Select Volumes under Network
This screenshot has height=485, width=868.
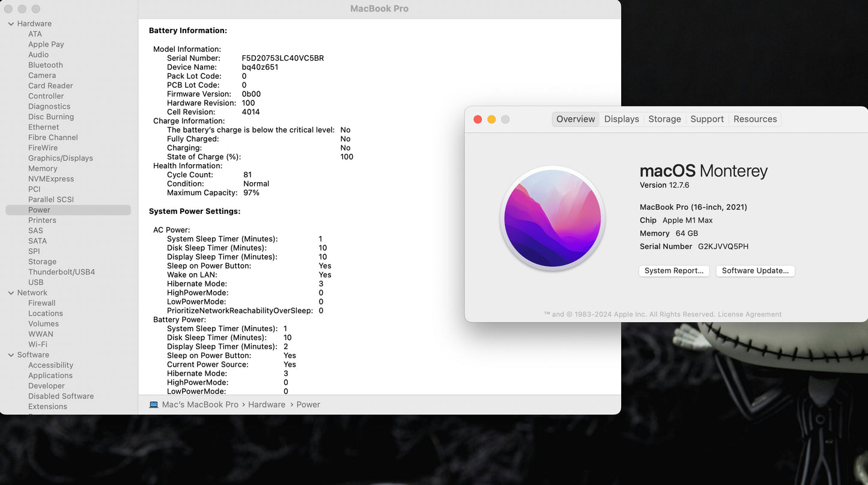[43, 324]
